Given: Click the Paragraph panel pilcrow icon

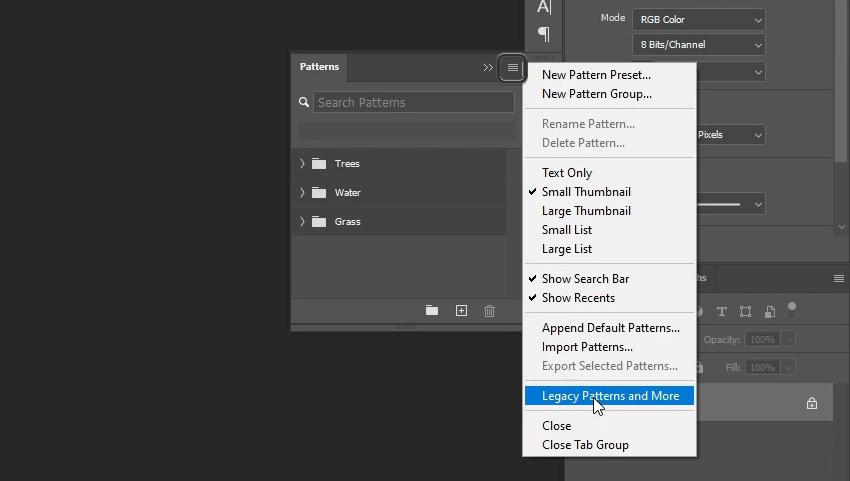Looking at the screenshot, I should [544, 34].
